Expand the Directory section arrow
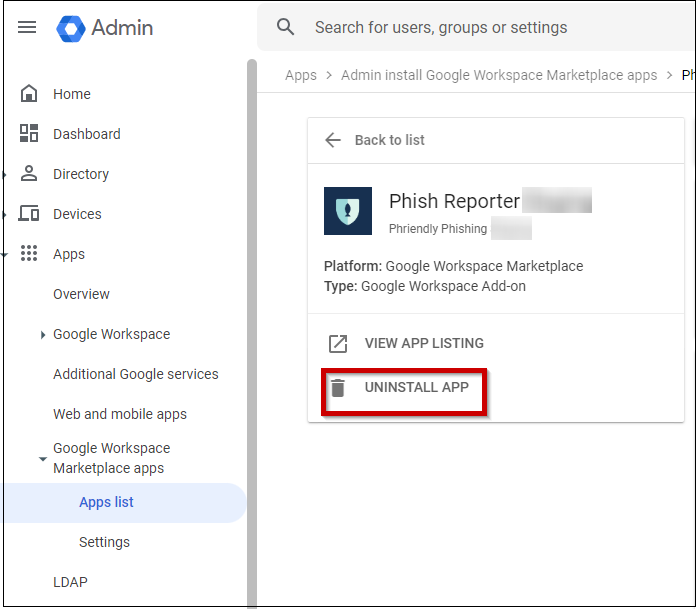Viewport: 700px width, 609px height. [4, 175]
